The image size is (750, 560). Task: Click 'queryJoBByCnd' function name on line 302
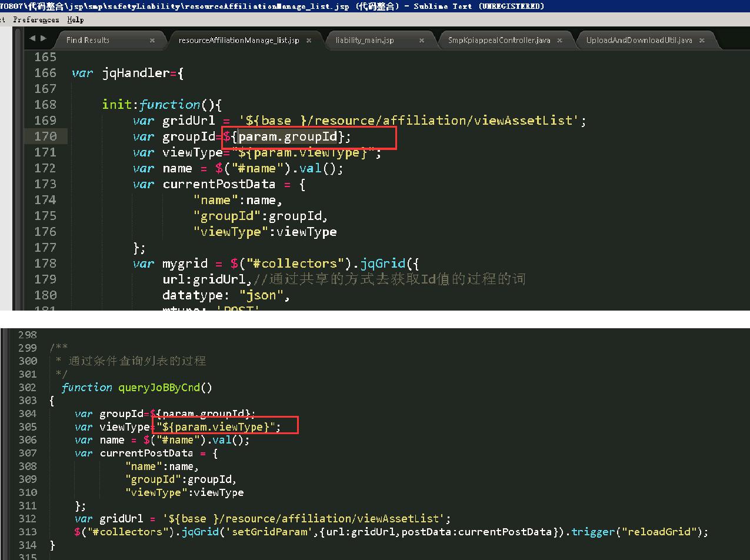[159, 388]
